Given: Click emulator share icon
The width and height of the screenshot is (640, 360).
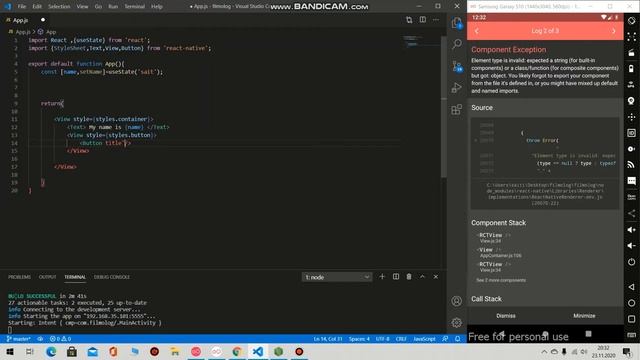Looking at the screenshot, I should pos(631,213).
